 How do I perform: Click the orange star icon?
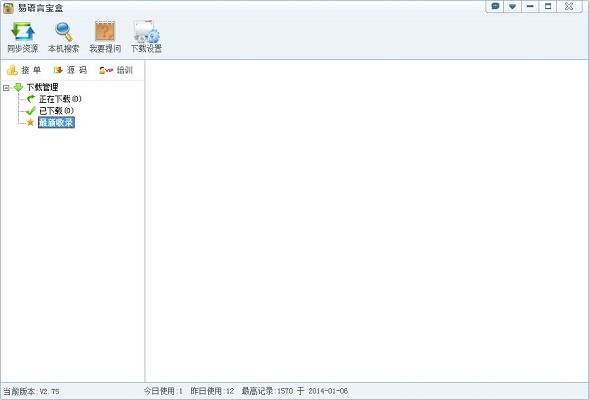(x=30, y=122)
